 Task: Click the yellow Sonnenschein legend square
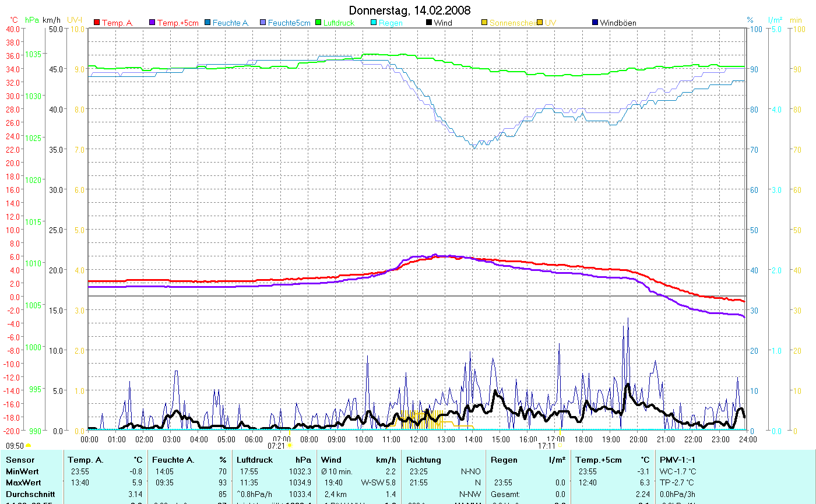pos(484,23)
